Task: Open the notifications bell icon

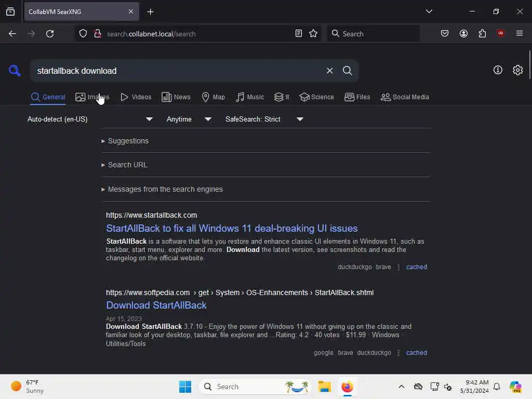Action: click(496, 387)
